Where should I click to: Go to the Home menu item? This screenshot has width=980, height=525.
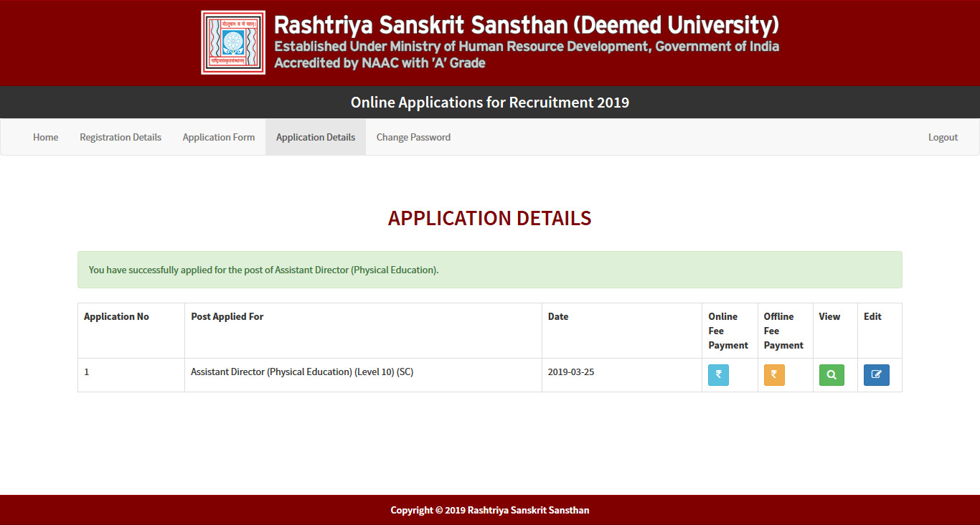click(45, 137)
